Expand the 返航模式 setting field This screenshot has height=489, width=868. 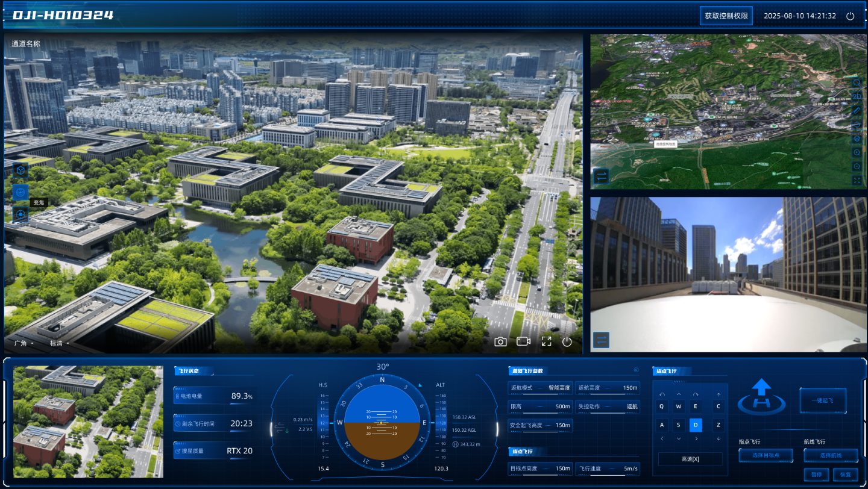(540, 388)
